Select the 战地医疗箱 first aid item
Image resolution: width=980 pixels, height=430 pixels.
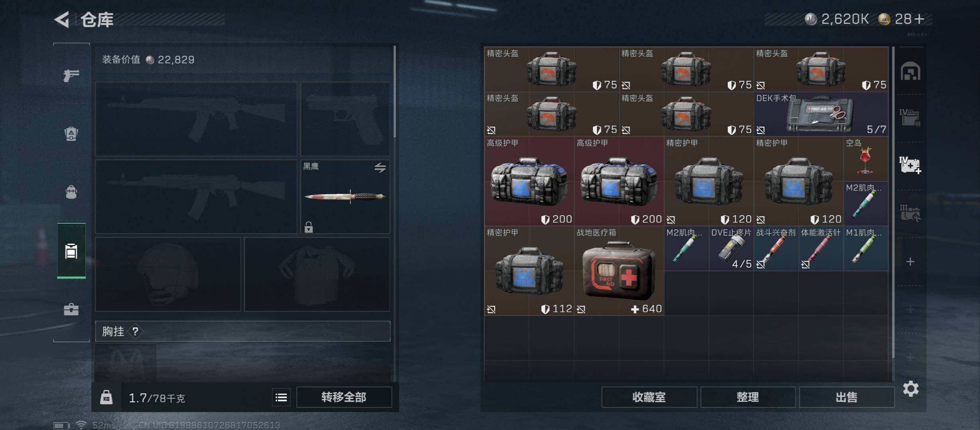pyautogui.click(x=619, y=271)
